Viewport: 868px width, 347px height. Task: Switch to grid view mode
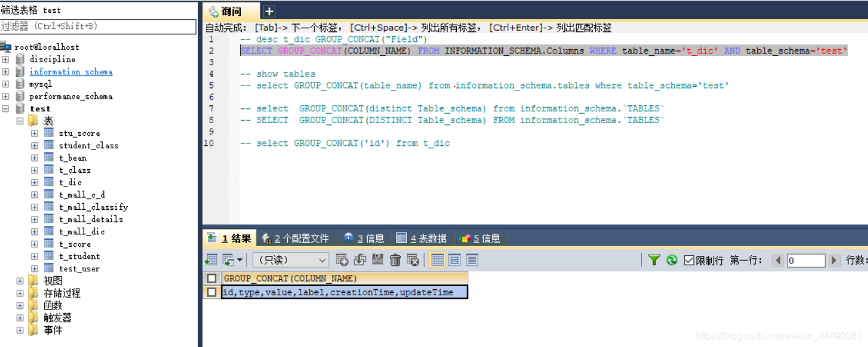tap(437, 260)
